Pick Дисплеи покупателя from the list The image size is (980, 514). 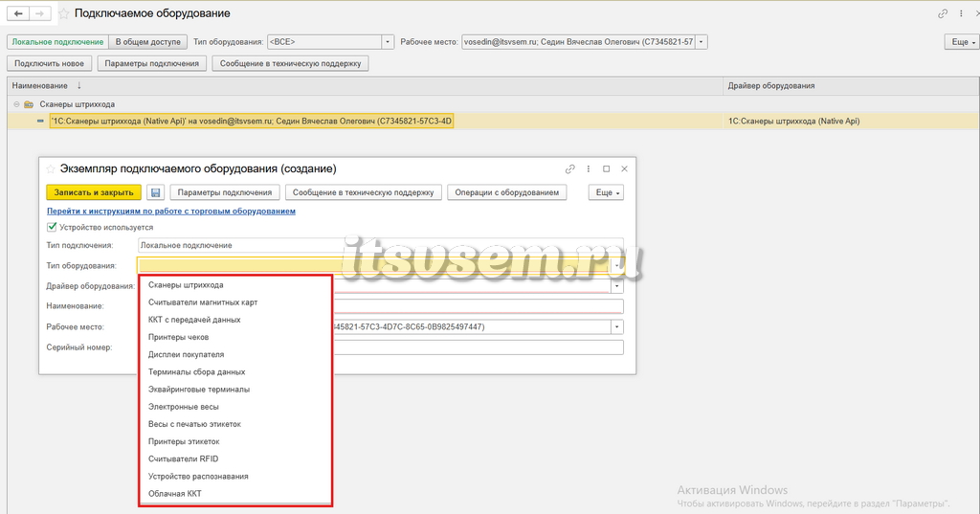[x=235, y=354]
